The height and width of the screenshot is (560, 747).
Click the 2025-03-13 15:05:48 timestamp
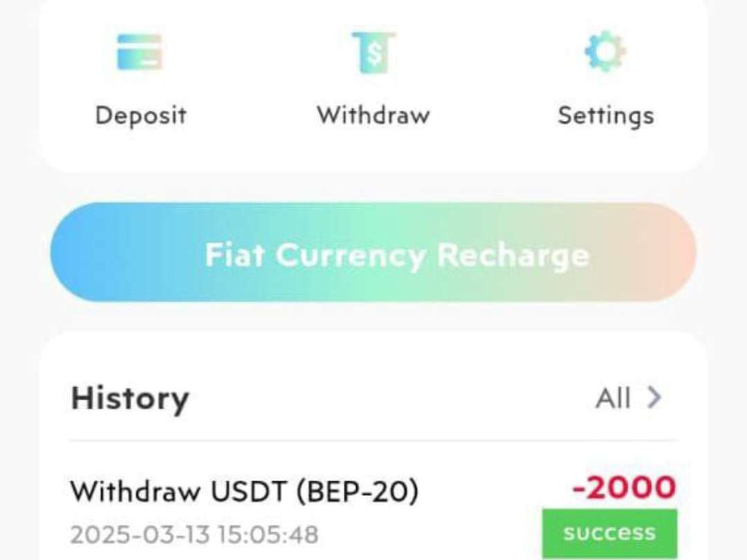point(194,534)
